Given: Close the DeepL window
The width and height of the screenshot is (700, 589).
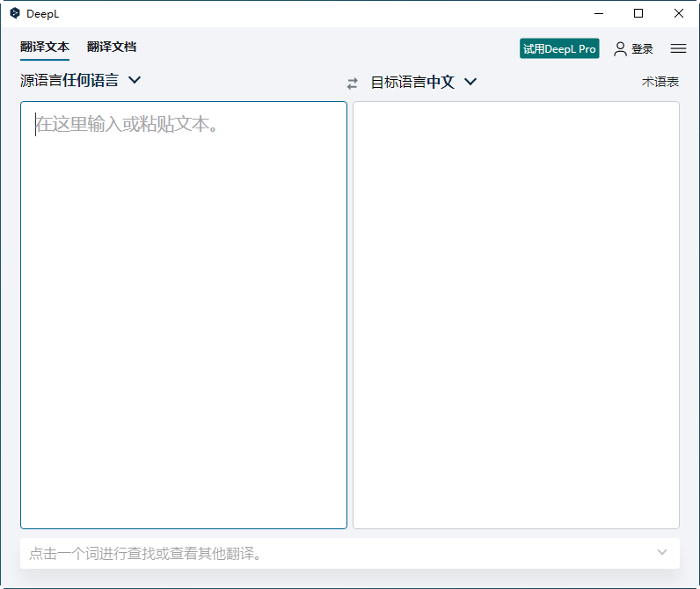Looking at the screenshot, I should (x=679, y=13).
